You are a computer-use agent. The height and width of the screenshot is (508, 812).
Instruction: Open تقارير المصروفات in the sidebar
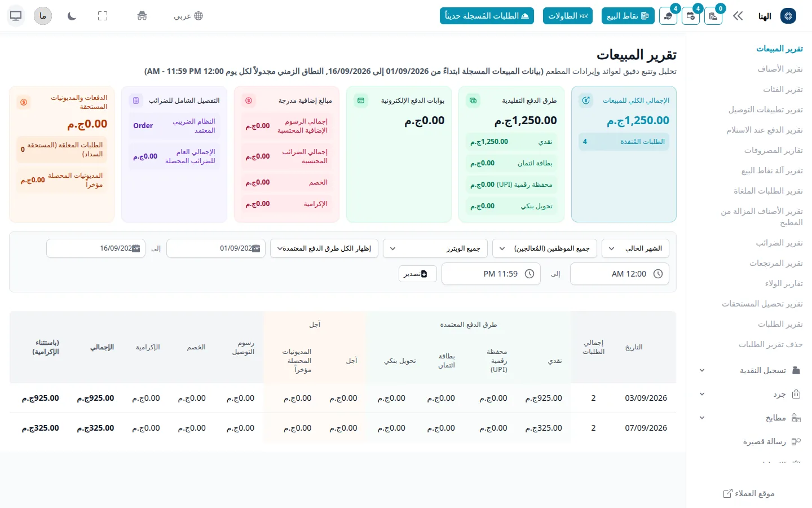[x=773, y=150]
